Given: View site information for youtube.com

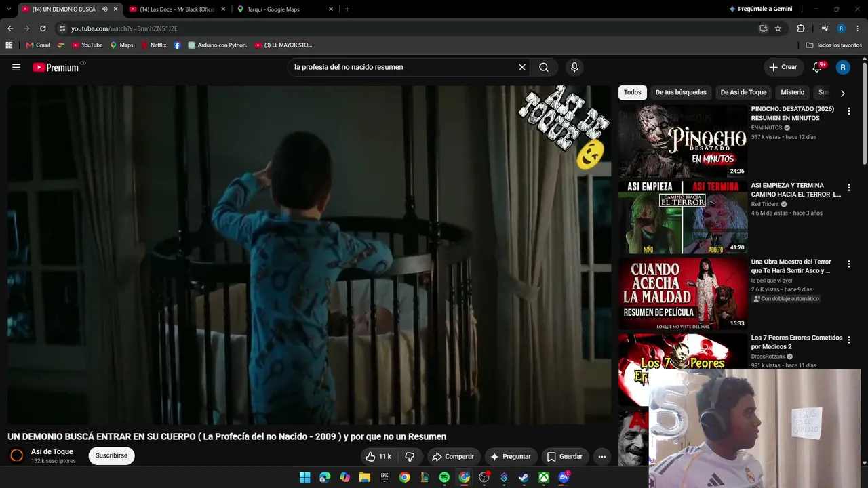Looking at the screenshot, I should 62,28.
